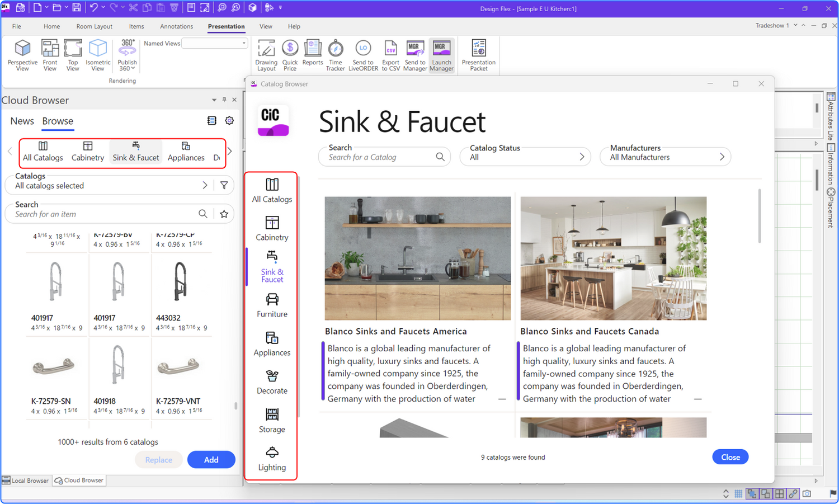Image resolution: width=839 pixels, height=504 pixels.
Task: Open the Manufacturers dropdown
Action: pos(665,157)
